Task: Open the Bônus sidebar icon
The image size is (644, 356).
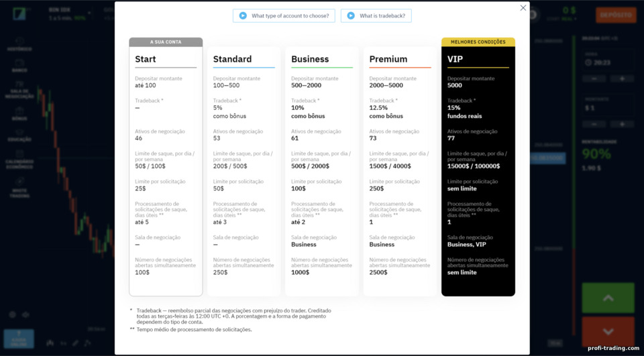Action: 19,114
